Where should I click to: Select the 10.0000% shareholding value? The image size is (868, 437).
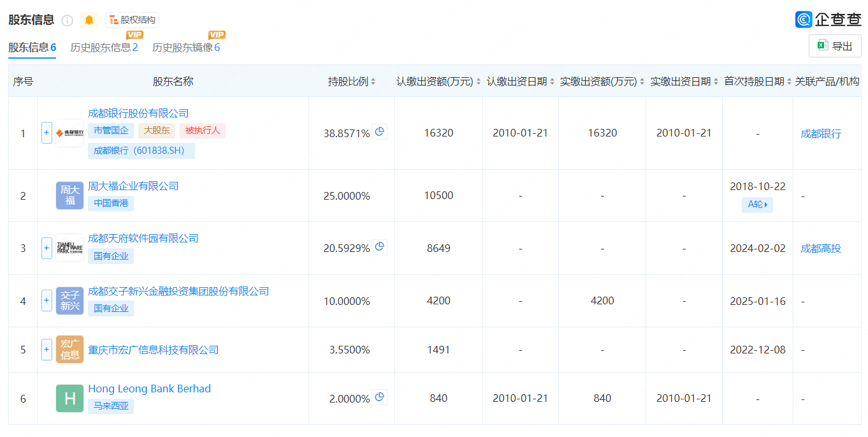[x=347, y=301]
